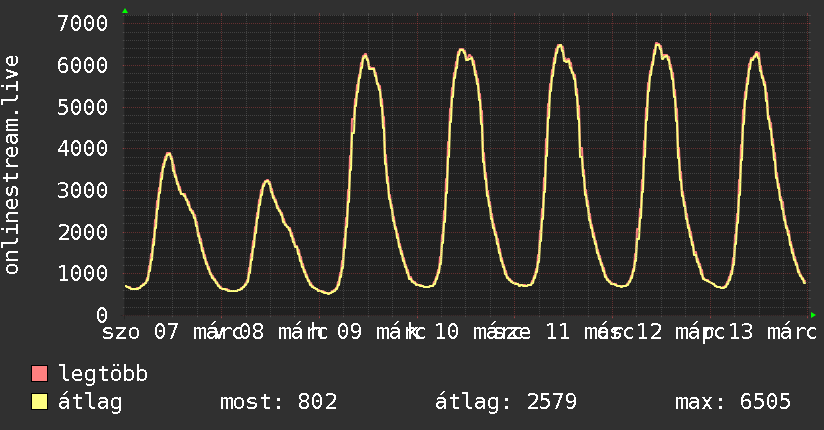Click the y-axis label 0
This screenshot has width=824, height=430.
point(102,315)
